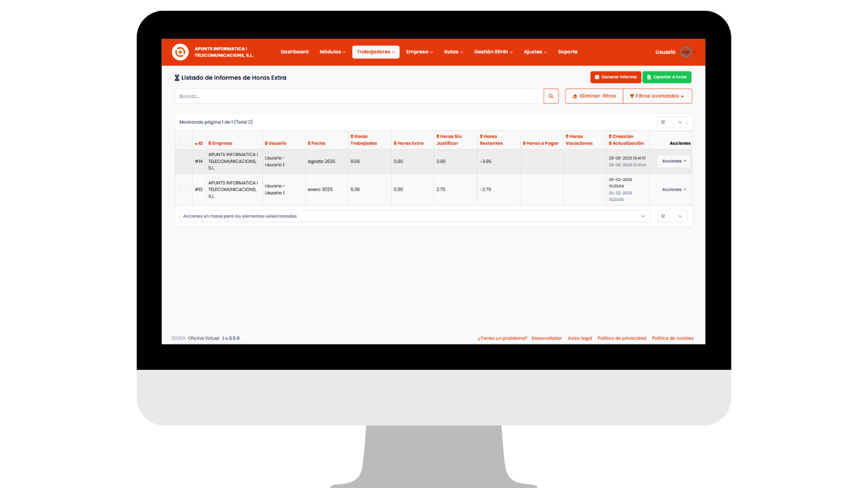
Task: Click the Generar Informe button
Action: click(615, 77)
